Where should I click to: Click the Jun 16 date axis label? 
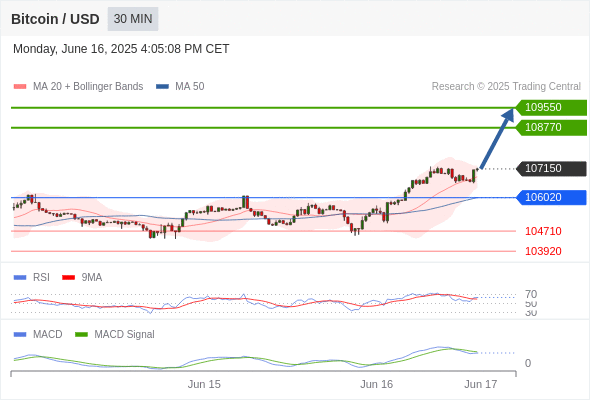376,384
